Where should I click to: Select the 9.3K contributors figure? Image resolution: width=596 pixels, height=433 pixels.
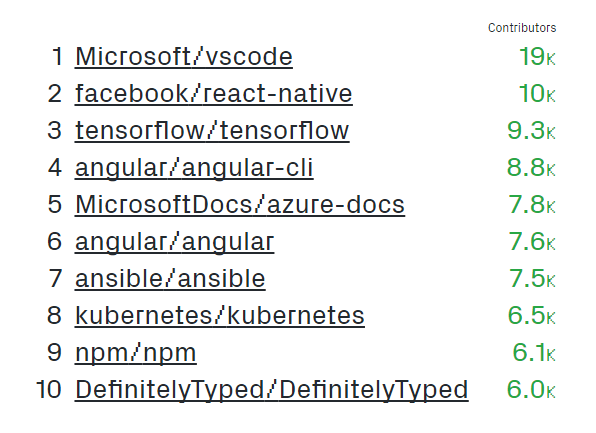tap(531, 131)
